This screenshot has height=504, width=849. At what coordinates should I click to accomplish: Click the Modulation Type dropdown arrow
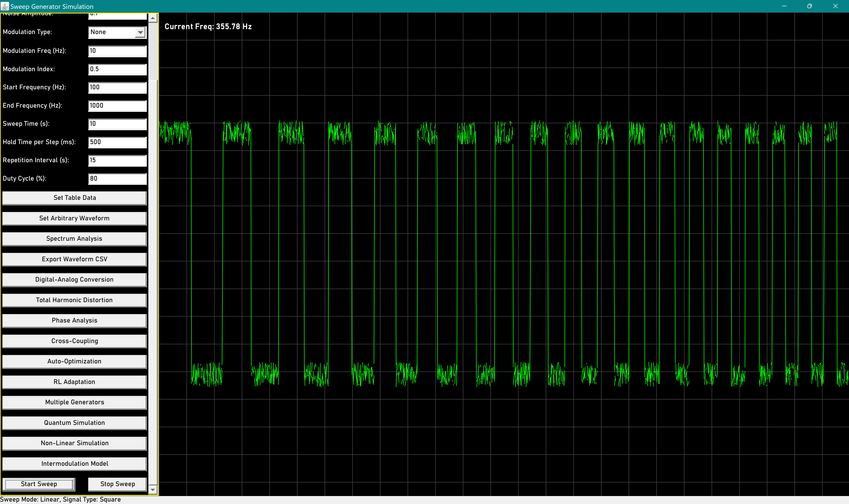140,32
